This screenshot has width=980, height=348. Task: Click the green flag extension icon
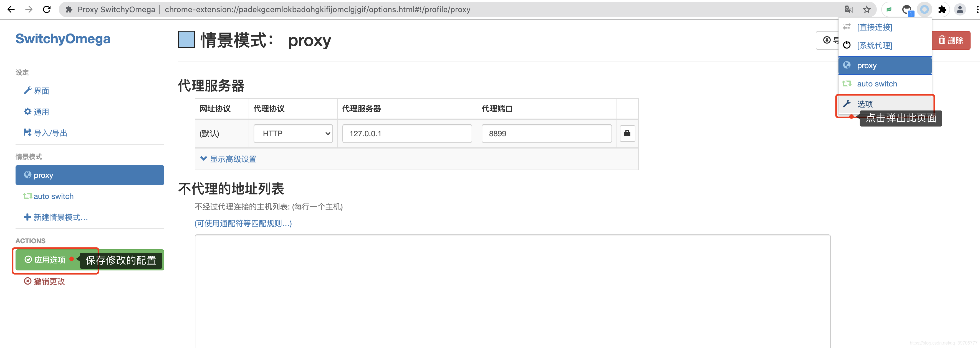pos(889,9)
